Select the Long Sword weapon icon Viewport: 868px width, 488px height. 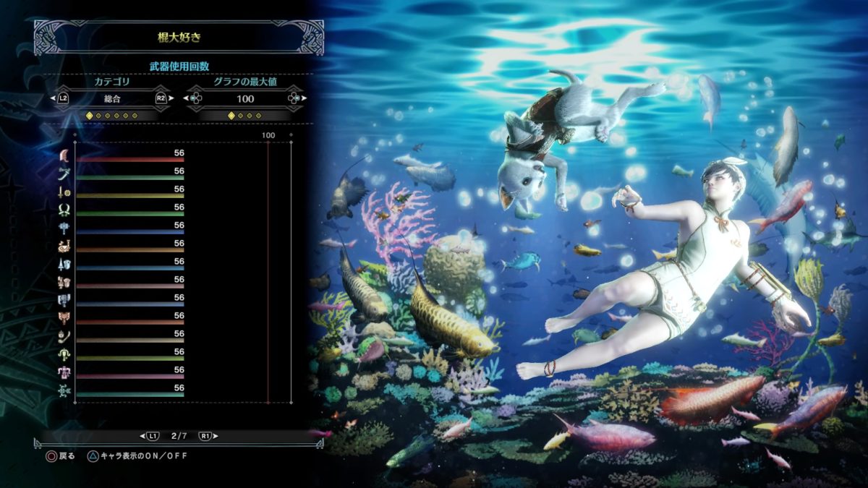pos(64,173)
